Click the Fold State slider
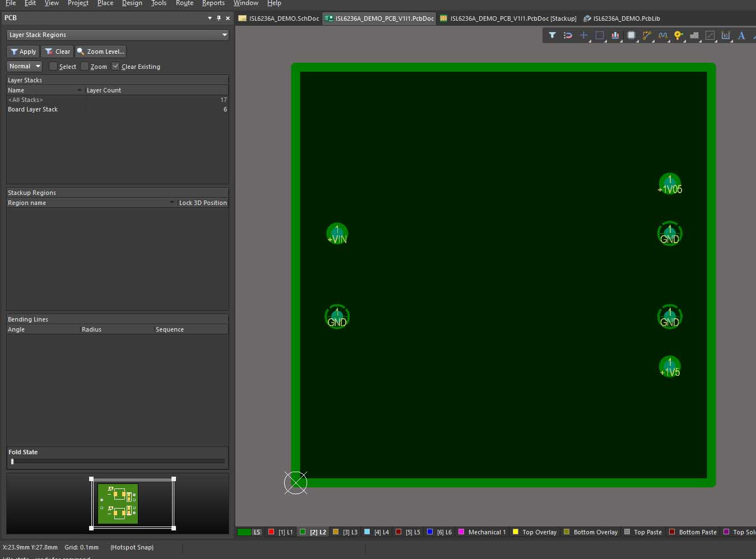This screenshot has width=756, height=559. [x=12, y=462]
